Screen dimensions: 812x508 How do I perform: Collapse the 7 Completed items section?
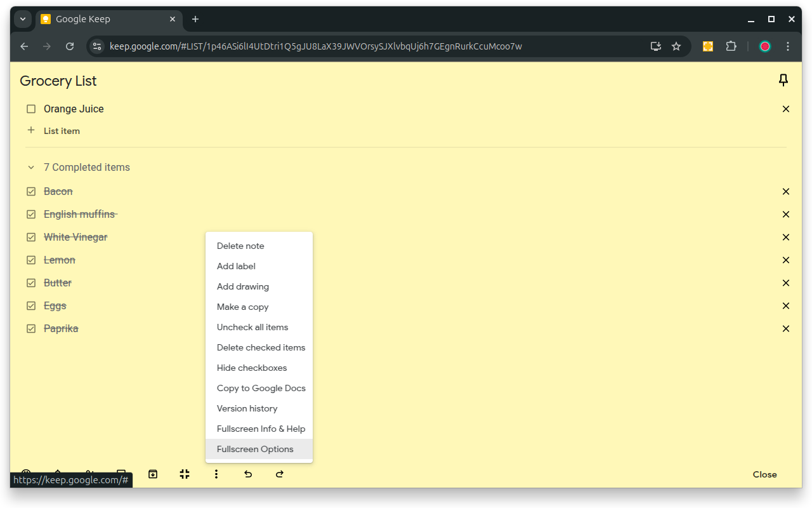pyautogui.click(x=30, y=167)
